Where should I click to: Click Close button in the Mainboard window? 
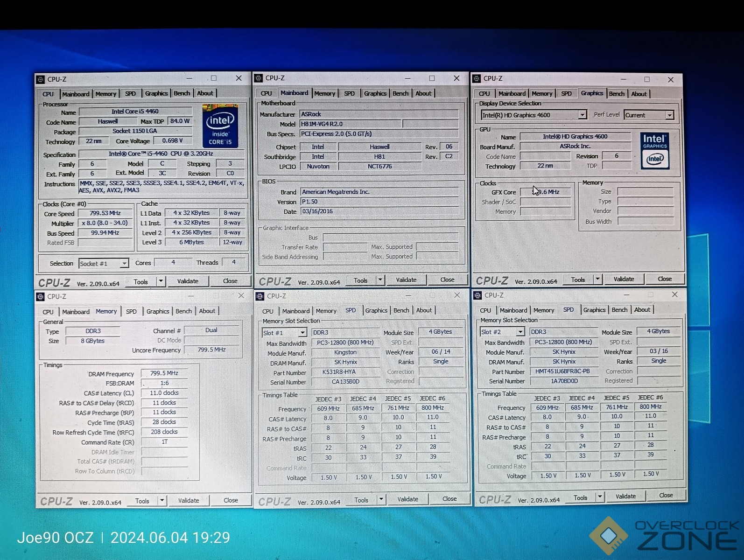(x=447, y=280)
